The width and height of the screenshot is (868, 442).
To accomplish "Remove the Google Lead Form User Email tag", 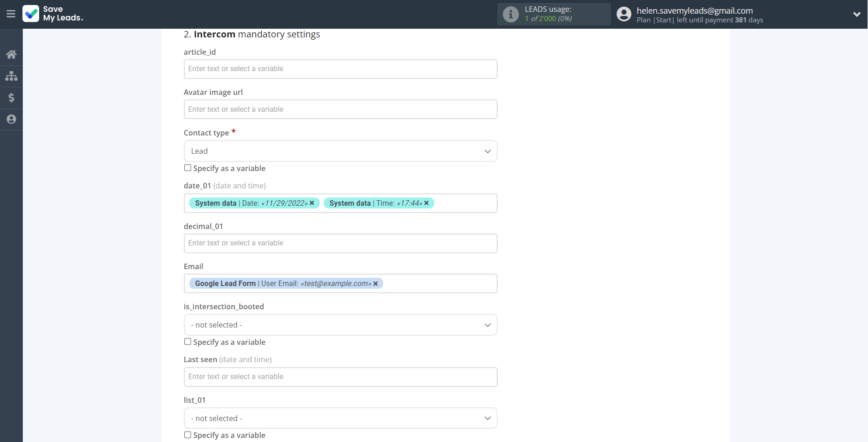I will [375, 284].
